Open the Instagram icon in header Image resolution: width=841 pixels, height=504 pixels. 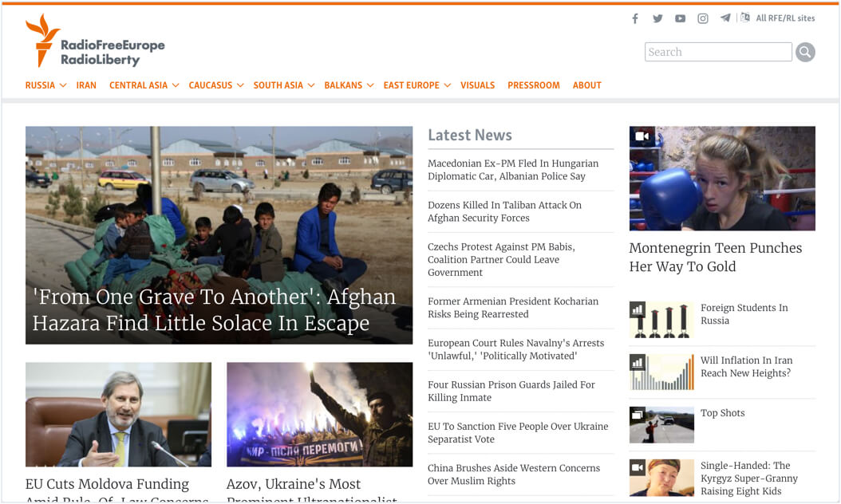click(x=703, y=19)
